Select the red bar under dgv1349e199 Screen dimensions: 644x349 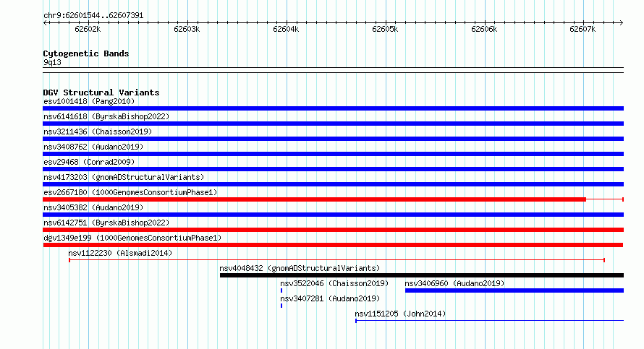point(333,245)
